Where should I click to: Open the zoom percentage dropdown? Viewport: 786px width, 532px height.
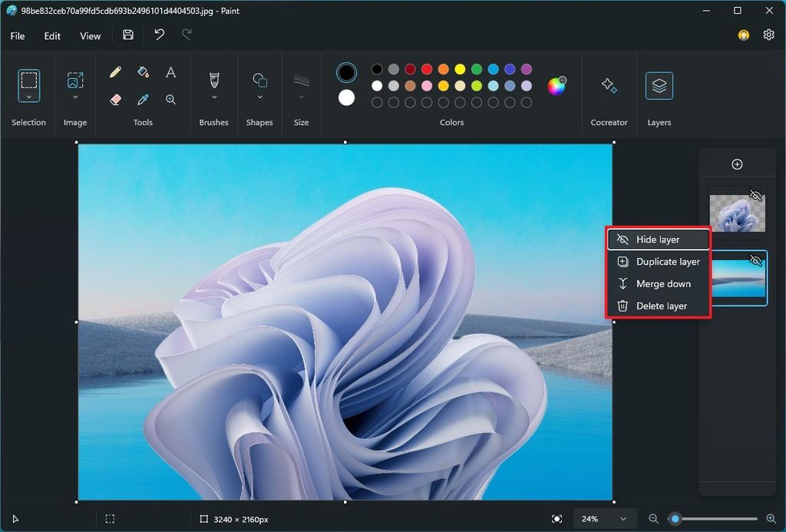(603, 518)
